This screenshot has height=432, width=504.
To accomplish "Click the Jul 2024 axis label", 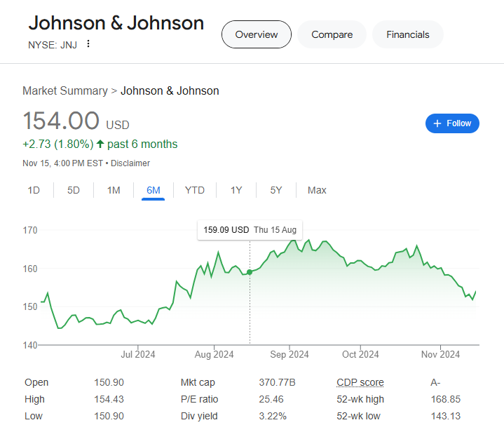I will tap(138, 354).
